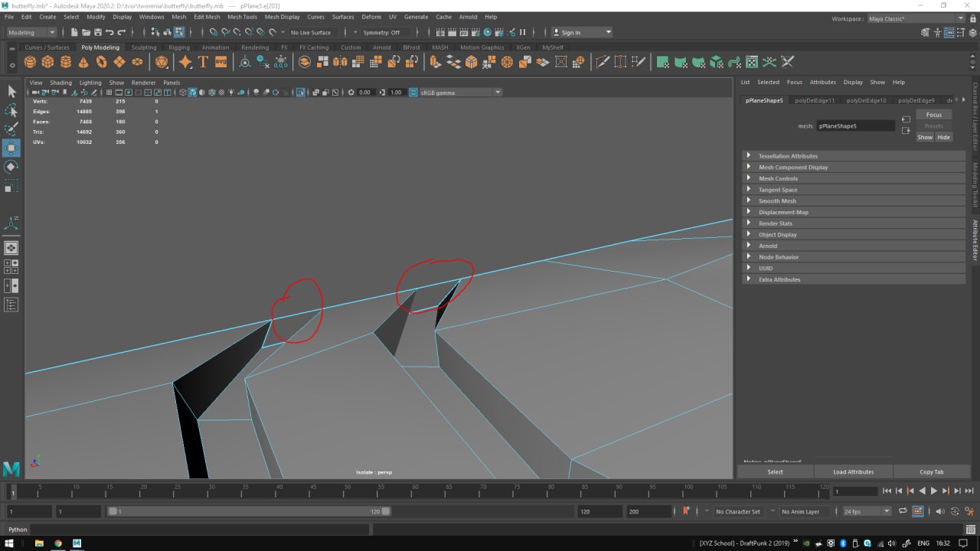Pick the Select tool arrow
The width and height of the screenshot is (980, 551).
point(11,91)
